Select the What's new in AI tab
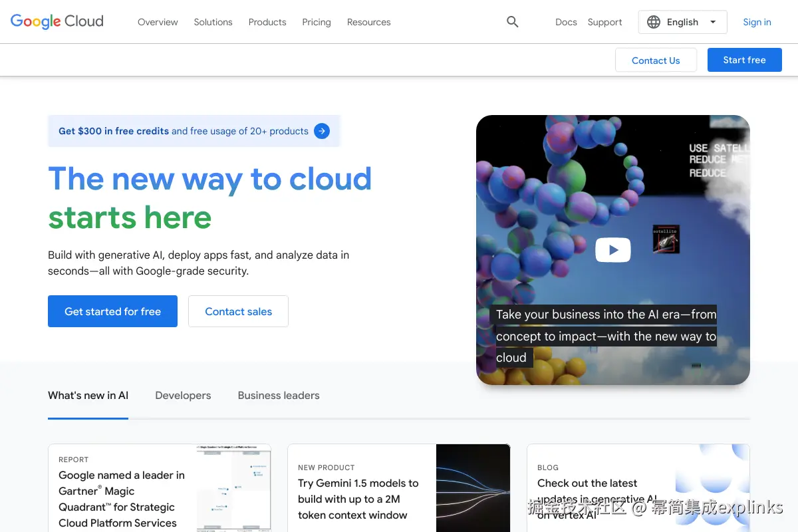This screenshot has height=532, width=798. (x=88, y=396)
